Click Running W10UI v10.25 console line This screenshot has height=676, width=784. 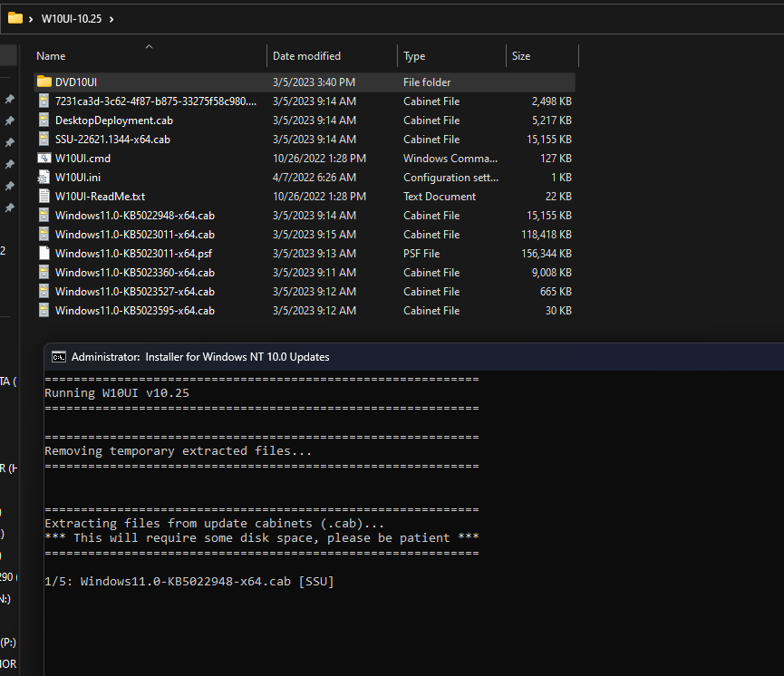tap(117, 393)
